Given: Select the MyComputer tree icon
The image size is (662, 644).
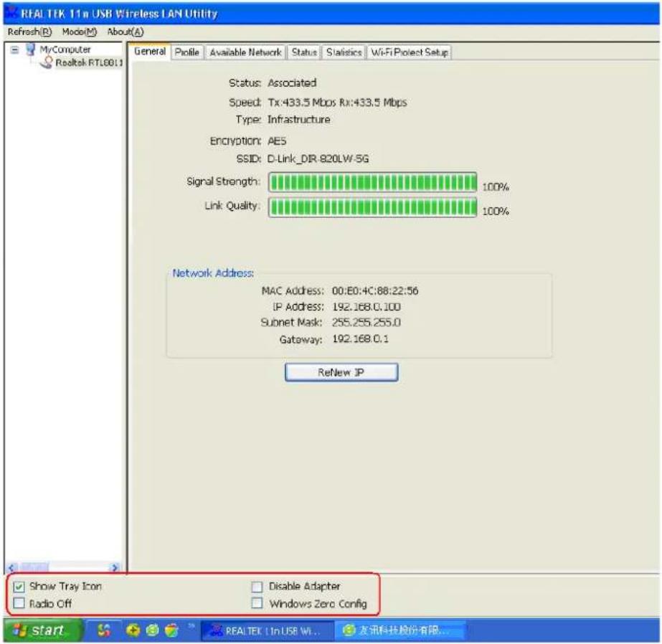Looking at the screenshot, I should pyautogui.click(x=30, y=49).
